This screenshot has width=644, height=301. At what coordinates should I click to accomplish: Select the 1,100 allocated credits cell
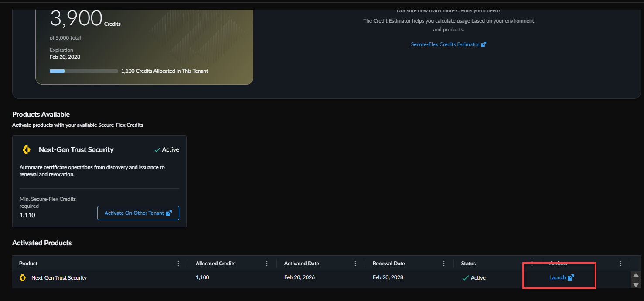tap(202, 277)
